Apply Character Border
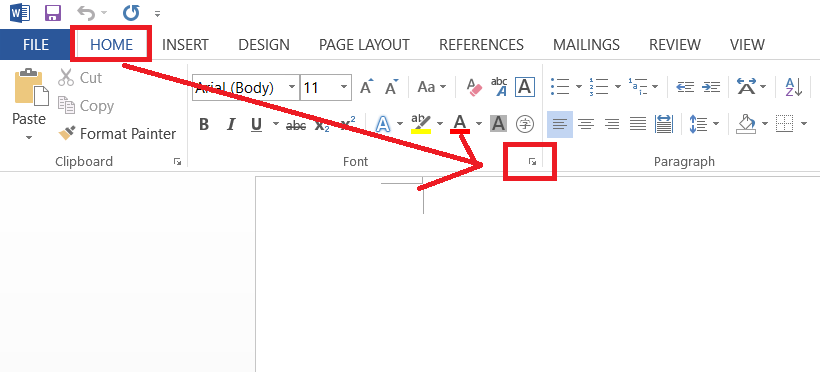The width and height of the screenshot is (820, 372). 525,87
